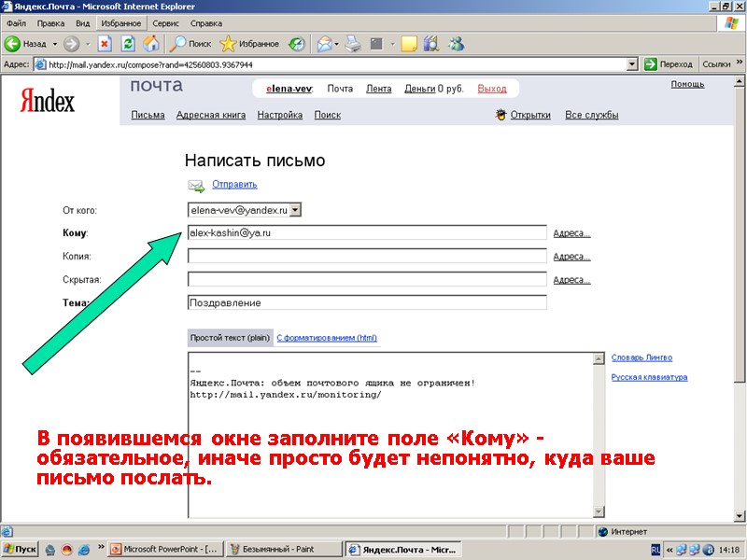This screenshot has width=747, height=560.
Task: Open the Избранное menu
Action: pyautogui.click(x=121, y=22)
